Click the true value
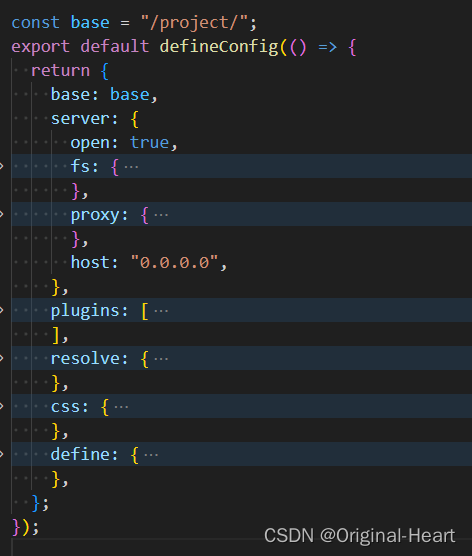This screenshot has height=556, width=472. [150, 143]
